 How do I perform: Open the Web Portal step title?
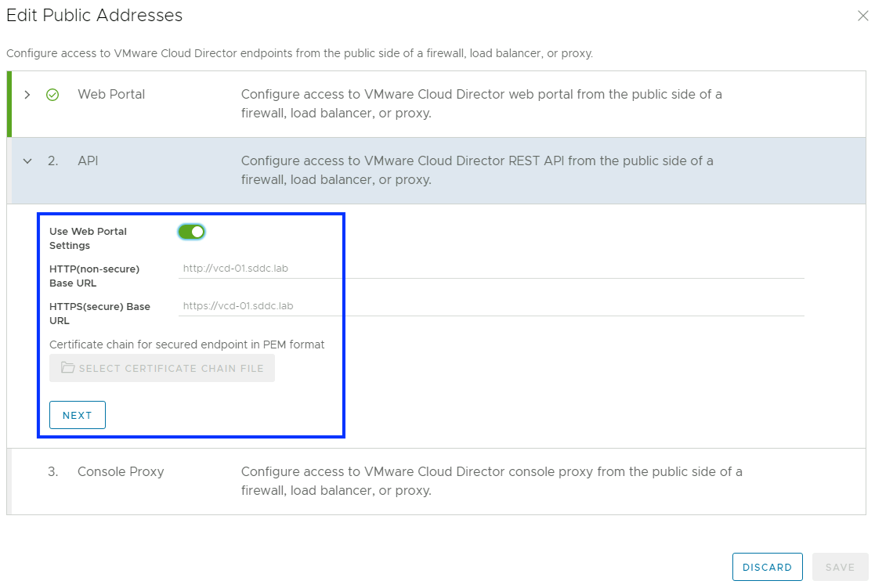(111, 95)
